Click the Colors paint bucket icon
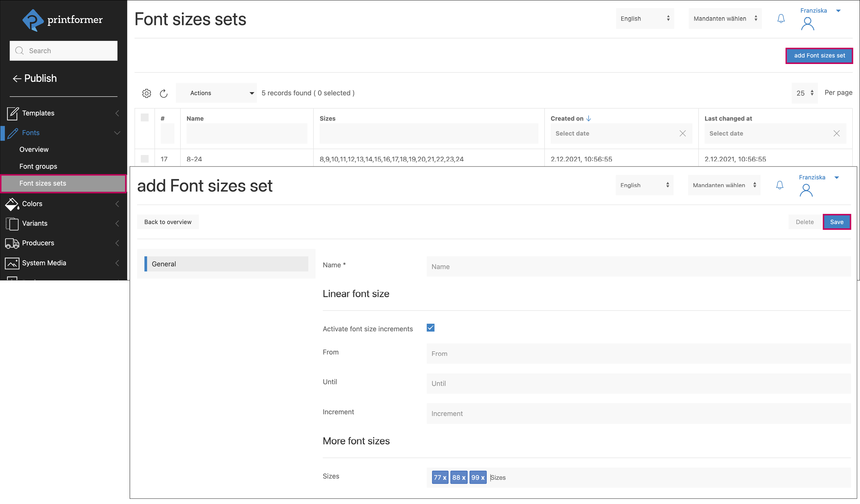860x504 pixels. click(x=12, y=204)
